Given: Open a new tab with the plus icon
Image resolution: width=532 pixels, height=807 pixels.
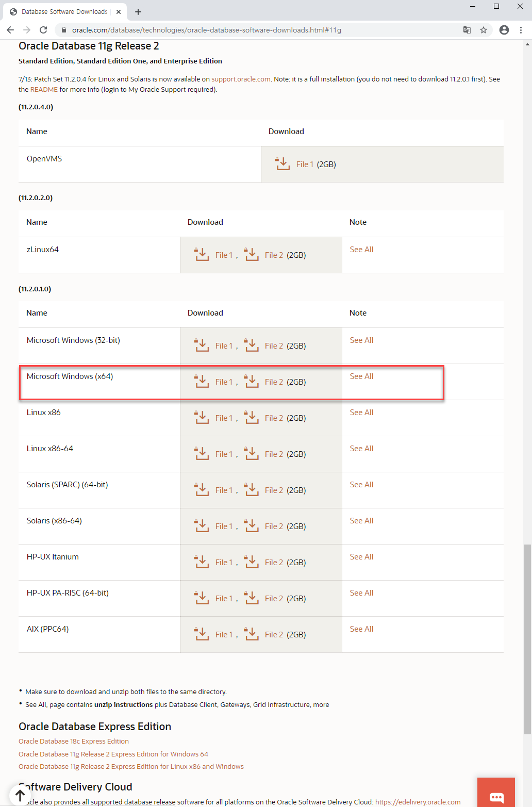Looking at the screenshot, I should (x=138, y=11).
